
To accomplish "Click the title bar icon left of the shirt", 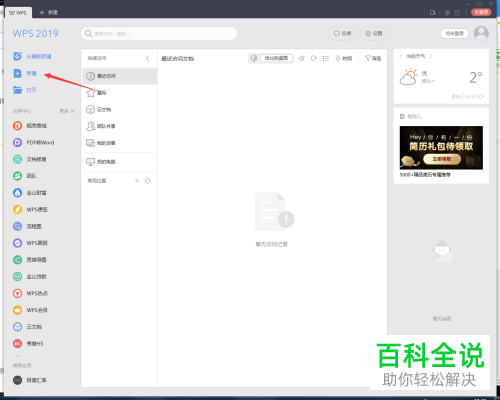I will (x=447, y=13).
